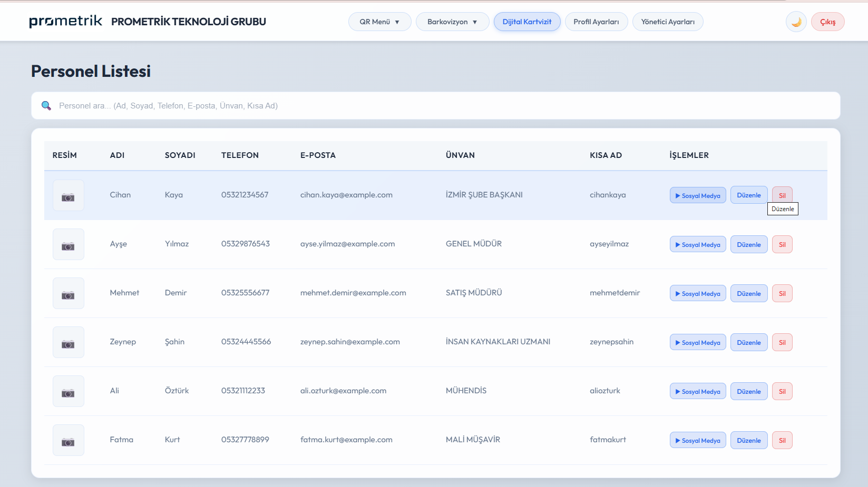Open Sosyal Medya for Ayşe Yılmaz
Image resolution: width=868 pixels, height=487 pixels.
697,244
